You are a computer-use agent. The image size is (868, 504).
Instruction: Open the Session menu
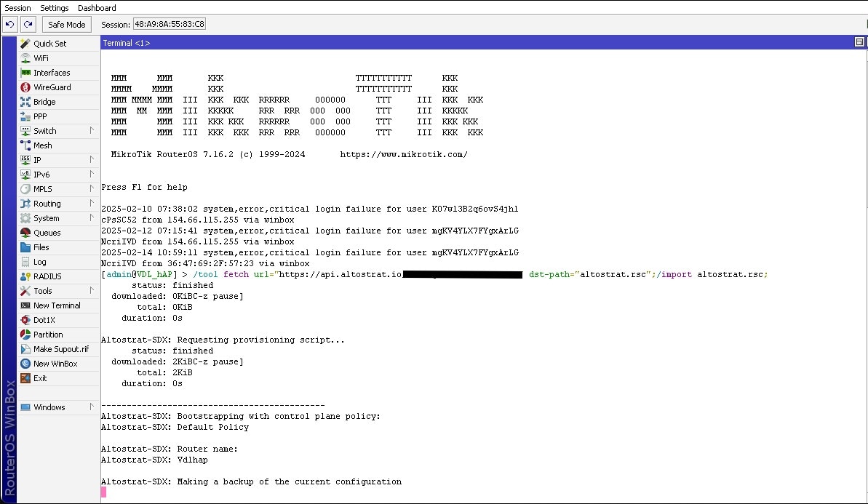[17, 8]
